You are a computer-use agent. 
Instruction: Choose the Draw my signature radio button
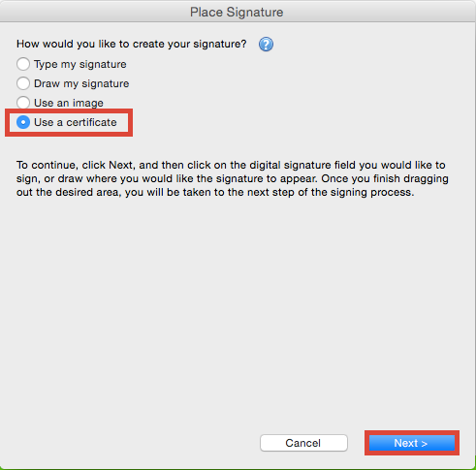click(x=23, y=83)
